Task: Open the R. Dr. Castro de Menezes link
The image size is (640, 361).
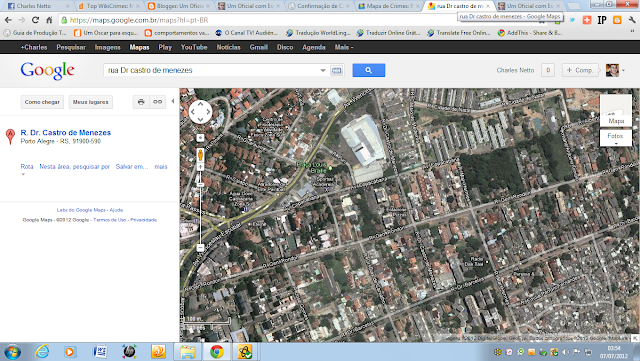Action: click(x=66, y=132)
